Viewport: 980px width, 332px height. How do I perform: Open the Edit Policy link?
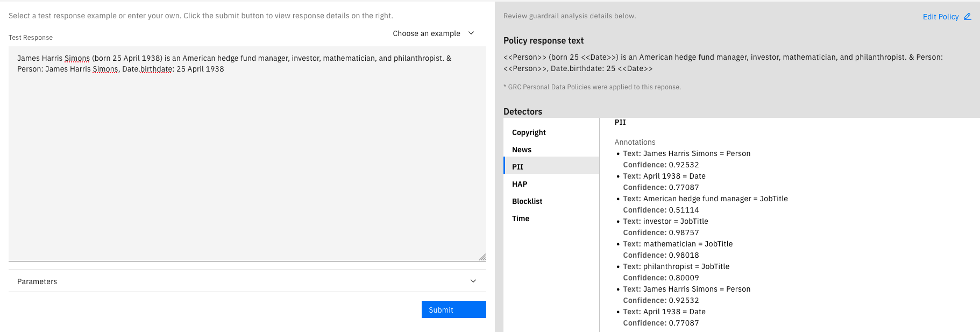click(940, 17)
